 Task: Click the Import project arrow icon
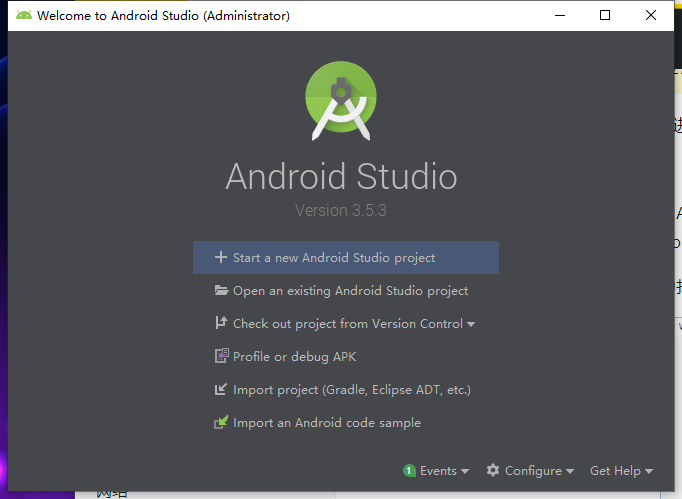[x=221, y=389]
